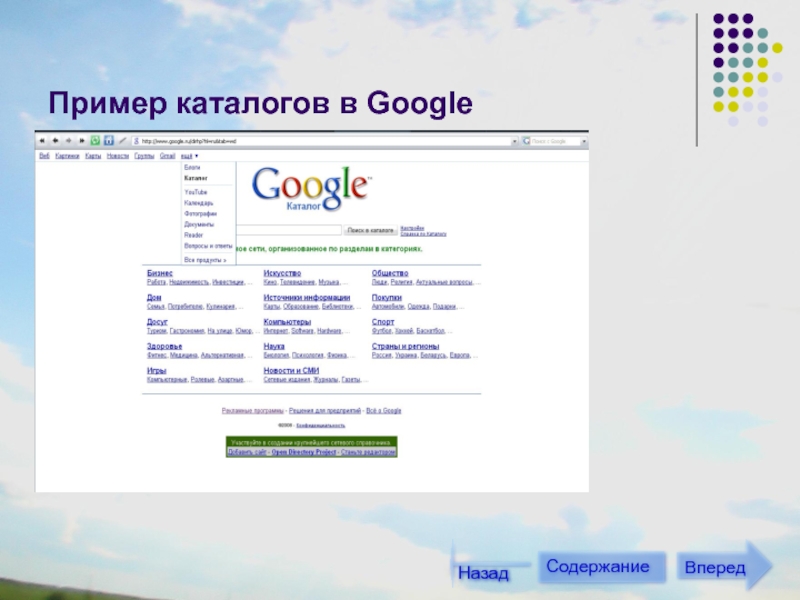Expand the 'ещё' dropdown in Google bar

coord(189,156)
